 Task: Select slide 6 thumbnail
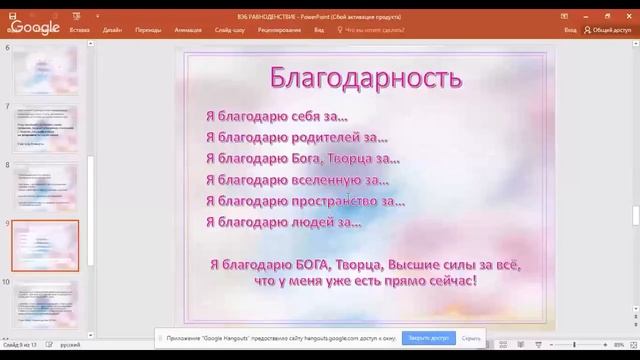click(x=46, y=70)
